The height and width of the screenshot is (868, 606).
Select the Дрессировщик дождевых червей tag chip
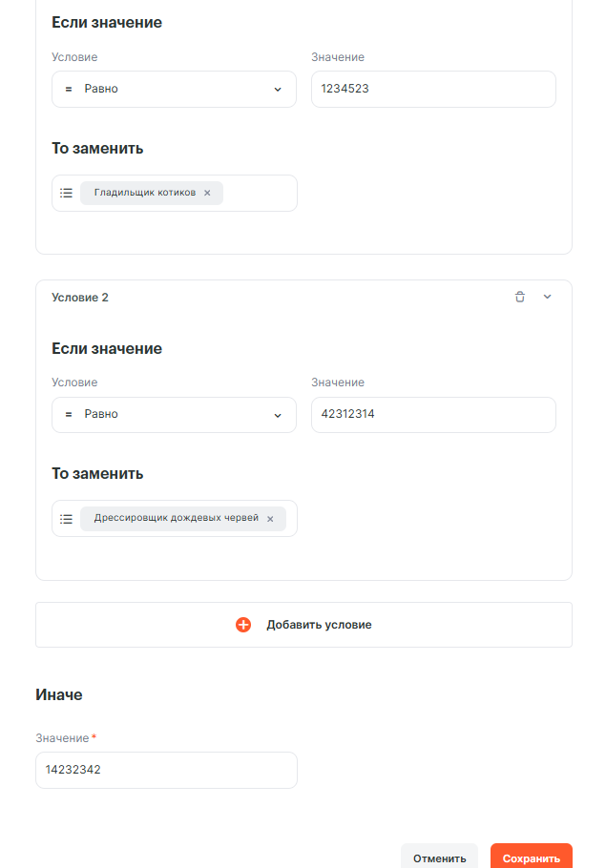176,519
